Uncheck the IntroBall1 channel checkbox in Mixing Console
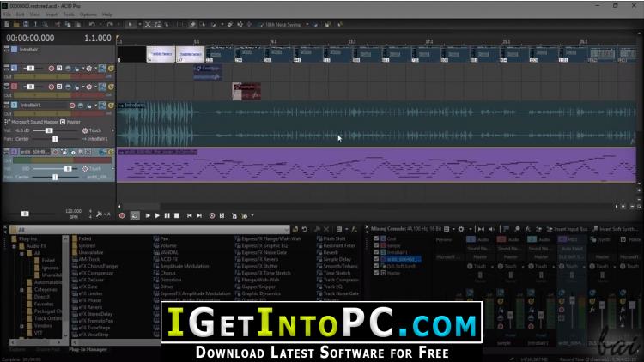Screen dimensions: 644x362 click(376, 252)
